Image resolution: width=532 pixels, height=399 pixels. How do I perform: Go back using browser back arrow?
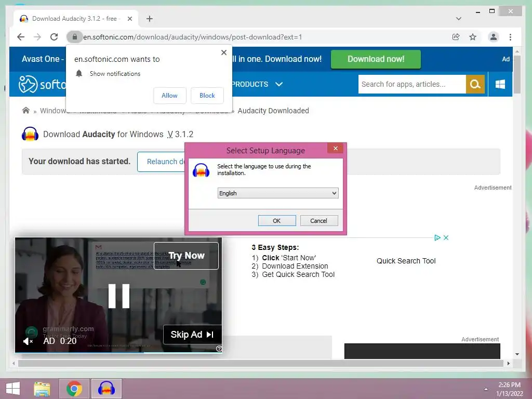(x=21, y=37)
